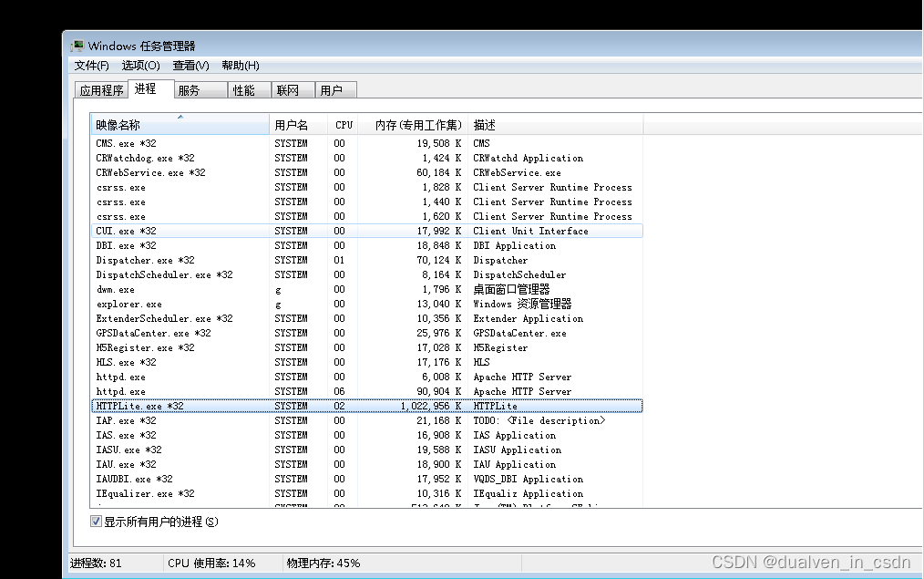Select the HTTPLite.exe *32 process
The width and height of the screenshot is (924, 579).
(x=366, y=407)
